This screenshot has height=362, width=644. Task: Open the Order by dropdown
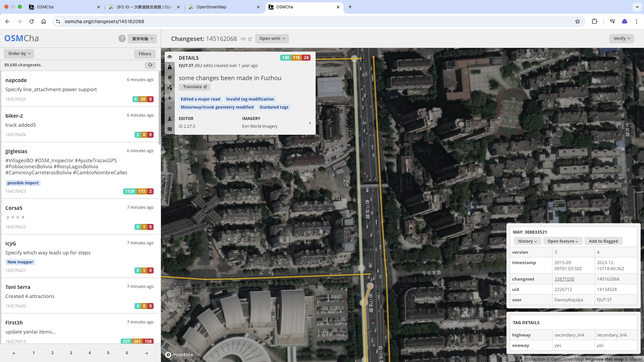[19, 54]
